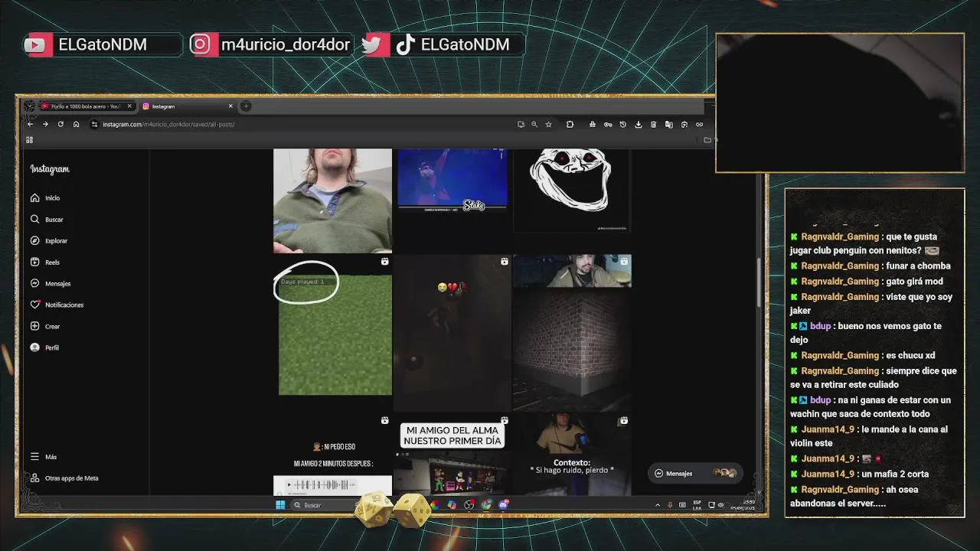
Task: Go forward with browser forward arrow
Action: [x=45, y=124]
